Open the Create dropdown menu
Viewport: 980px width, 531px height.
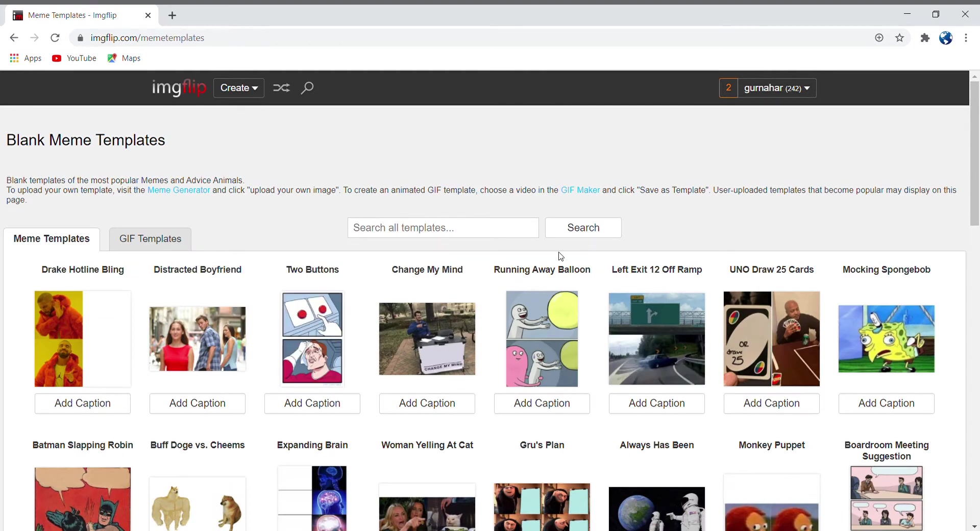239,88
